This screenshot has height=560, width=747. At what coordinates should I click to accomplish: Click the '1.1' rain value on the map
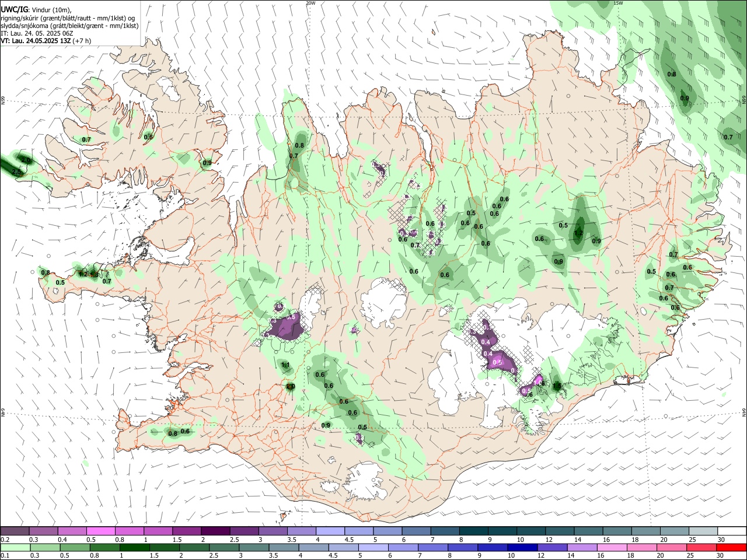point(286,365)
